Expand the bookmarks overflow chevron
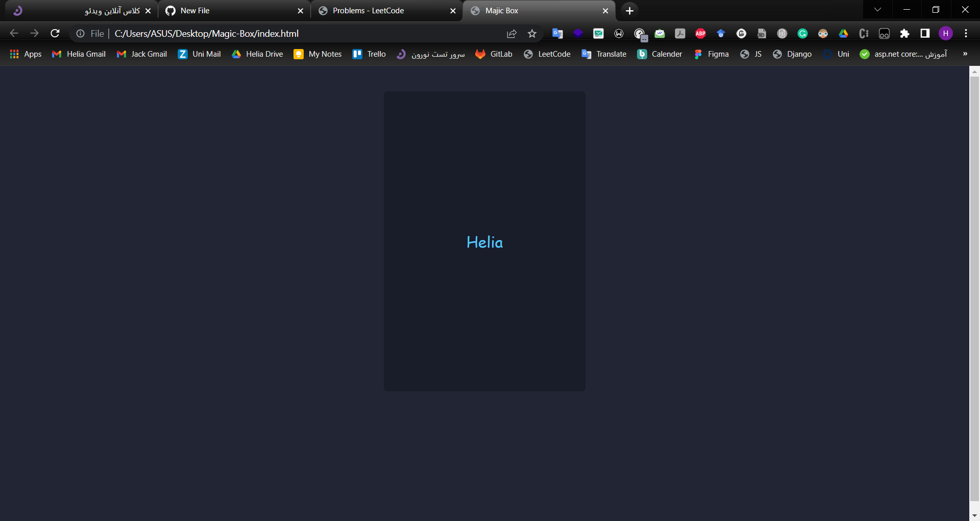Viewport: 980px width, 521px height. click(x=965, y=54)
